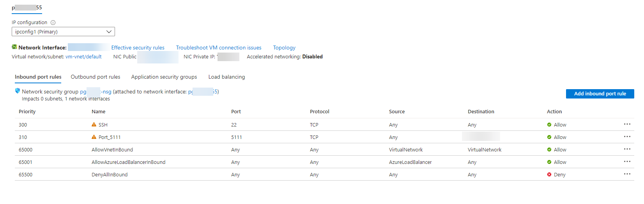The height and width of the screenshot is (204, 644).
Task: Click the SSH rule warning icon
Action: [94, 125]
